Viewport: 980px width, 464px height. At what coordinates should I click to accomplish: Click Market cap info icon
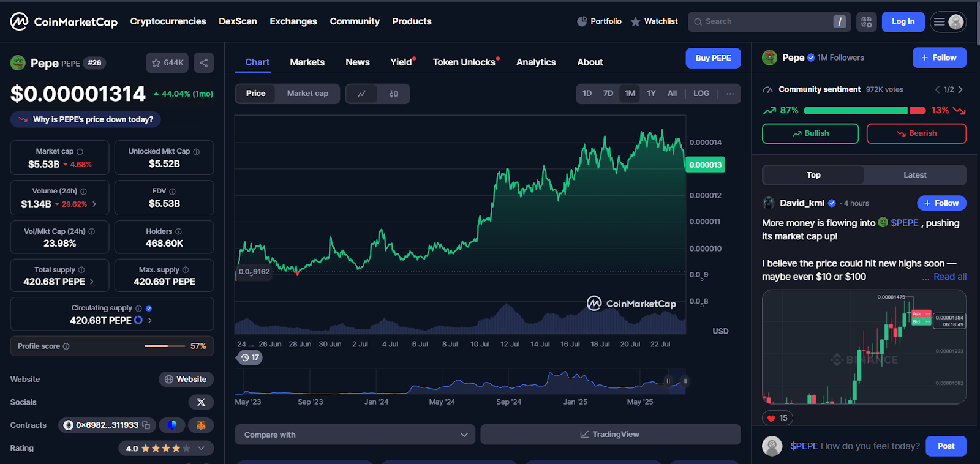[80, 152]
